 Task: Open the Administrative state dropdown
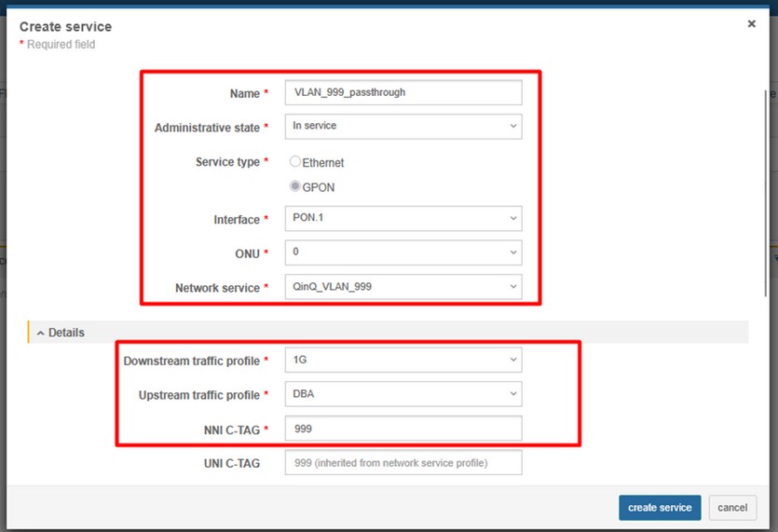[402, 126]
